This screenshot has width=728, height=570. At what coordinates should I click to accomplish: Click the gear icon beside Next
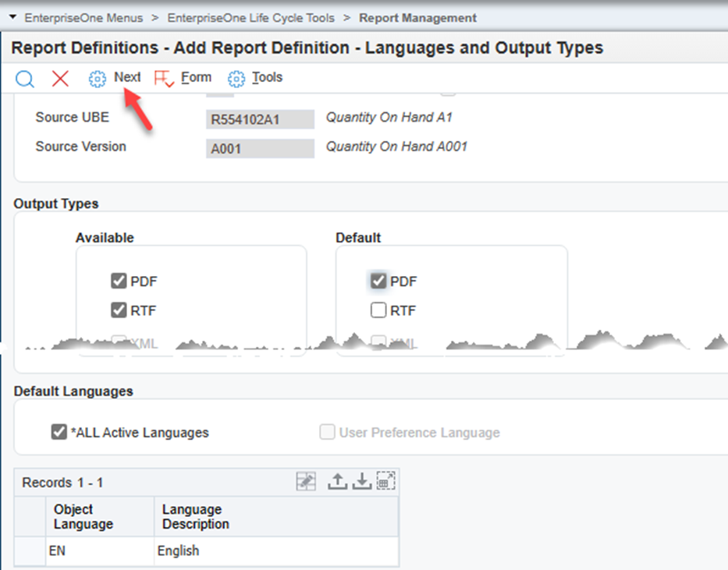click(97, 79)
